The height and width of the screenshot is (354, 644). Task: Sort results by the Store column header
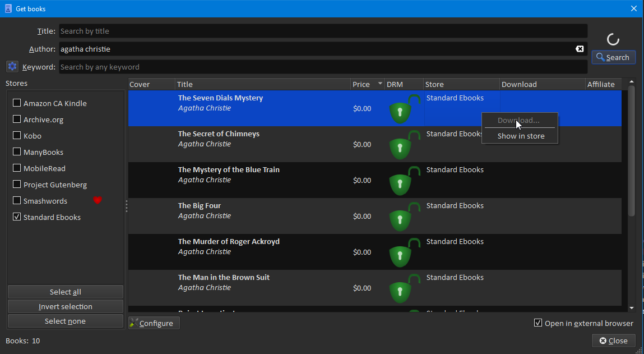[x=462, y=84]
